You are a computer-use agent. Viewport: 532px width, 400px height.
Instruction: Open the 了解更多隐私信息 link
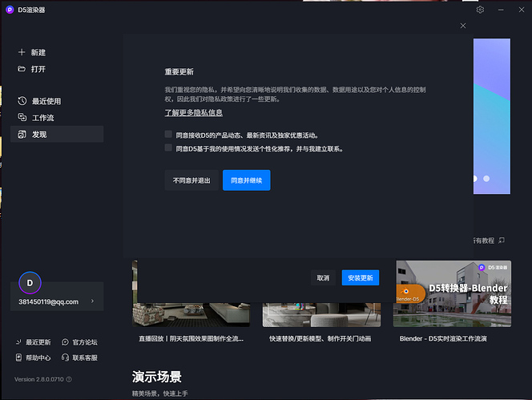tap(193, 113)
